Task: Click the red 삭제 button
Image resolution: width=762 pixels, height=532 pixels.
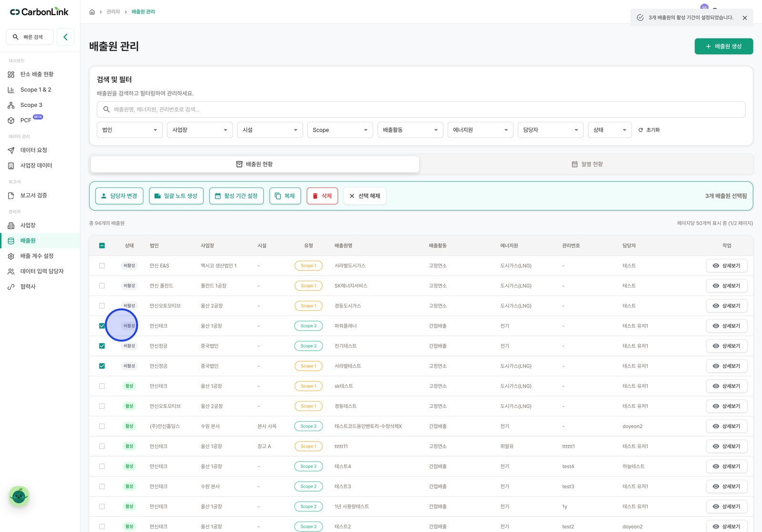Action: [322, 196]
